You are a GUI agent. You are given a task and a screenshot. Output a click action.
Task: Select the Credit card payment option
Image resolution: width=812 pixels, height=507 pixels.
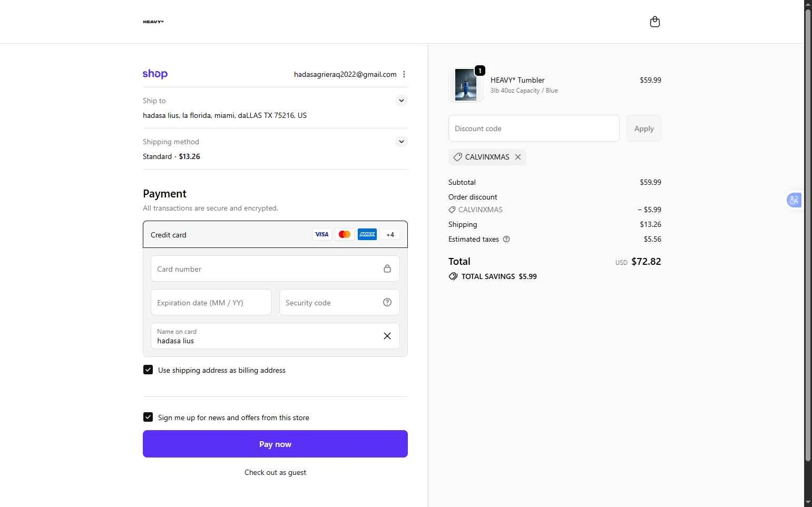tap(275, 234)
